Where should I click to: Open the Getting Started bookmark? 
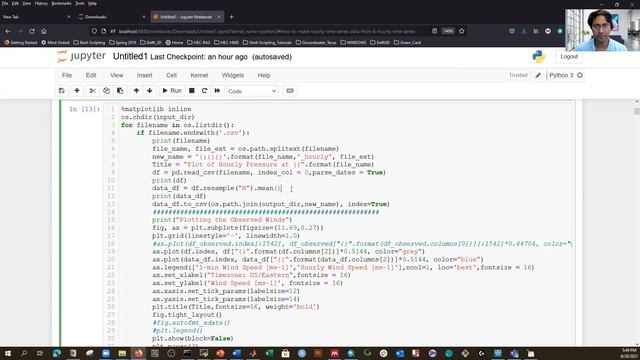(x=21, y=42)
